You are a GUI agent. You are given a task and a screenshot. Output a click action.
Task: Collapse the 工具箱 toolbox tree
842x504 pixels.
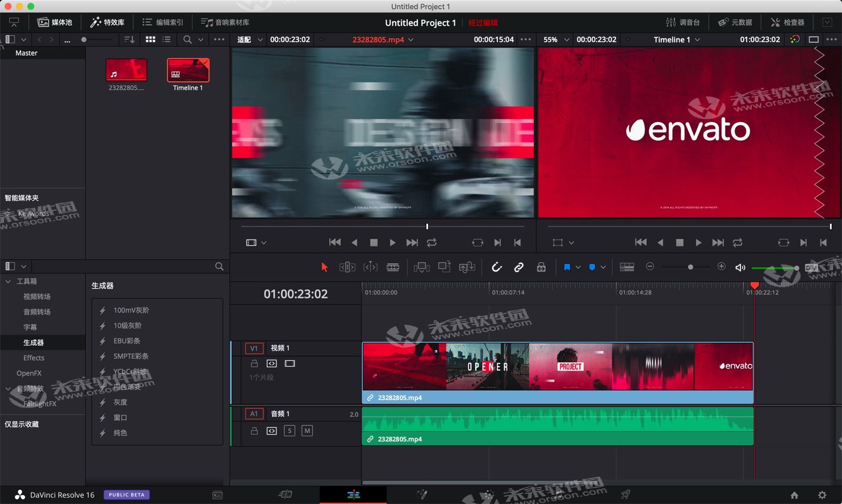tap(8, 282)
